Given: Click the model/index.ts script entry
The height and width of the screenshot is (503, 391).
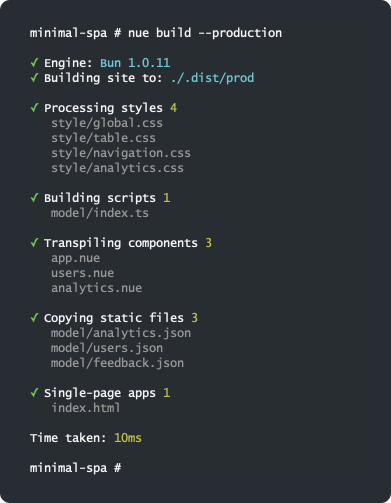Looking at the screenshot, I should click(x=100, y=213).
